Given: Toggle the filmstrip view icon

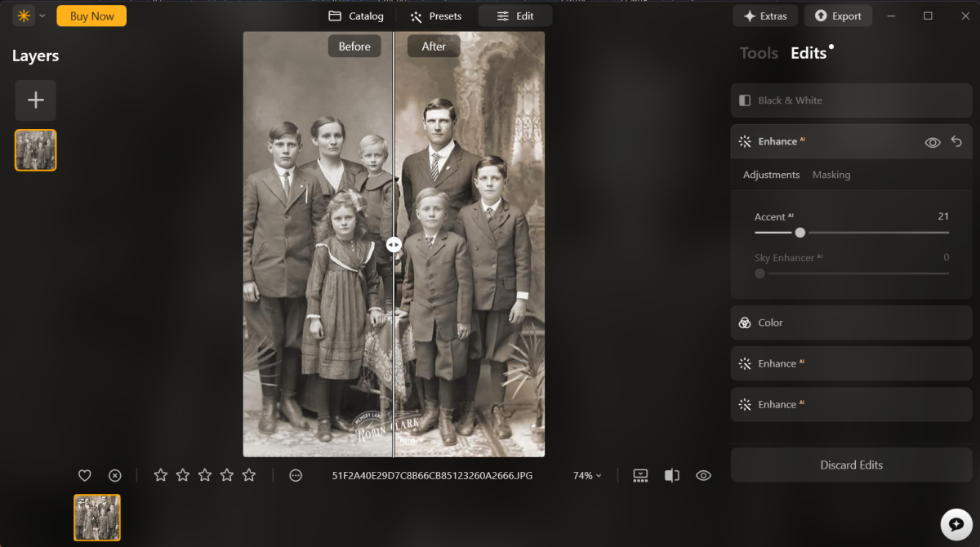Looking at the screenshot, I should 640,475.
